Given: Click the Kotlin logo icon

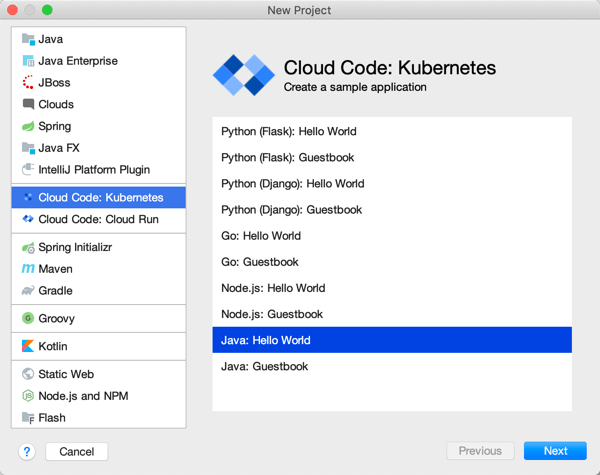Looking at the screenshot, I should click(x=28, y=346).
